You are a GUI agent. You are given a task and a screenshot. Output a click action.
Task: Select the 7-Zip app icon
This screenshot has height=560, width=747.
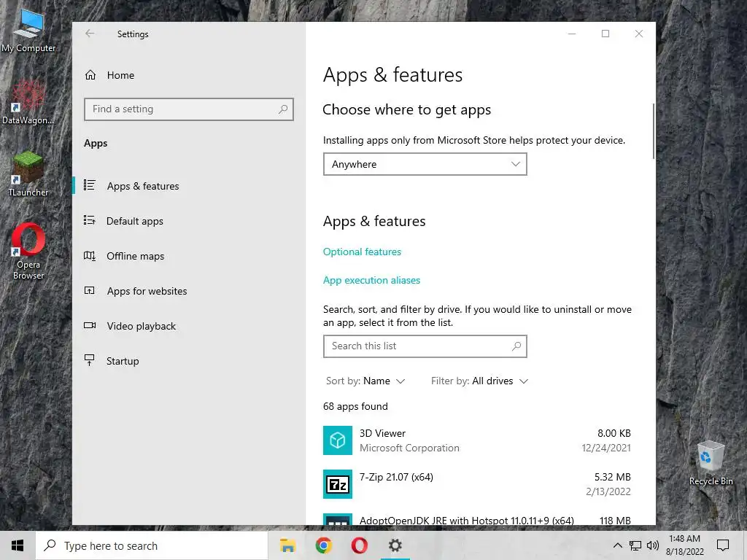coord(338,484)
